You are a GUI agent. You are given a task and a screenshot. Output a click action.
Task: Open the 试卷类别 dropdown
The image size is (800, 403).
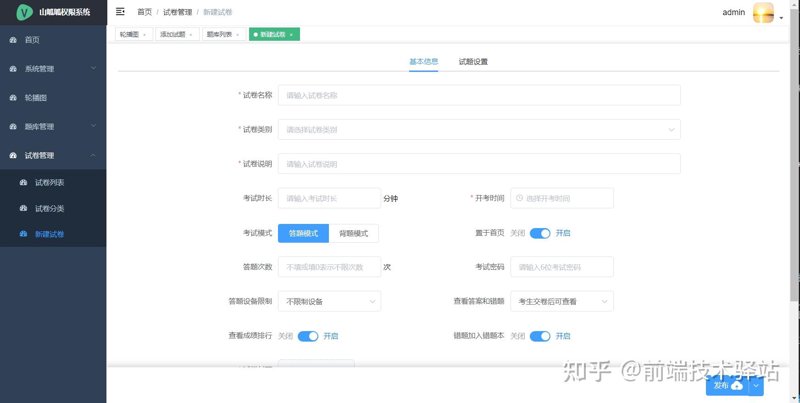[479, 130]
